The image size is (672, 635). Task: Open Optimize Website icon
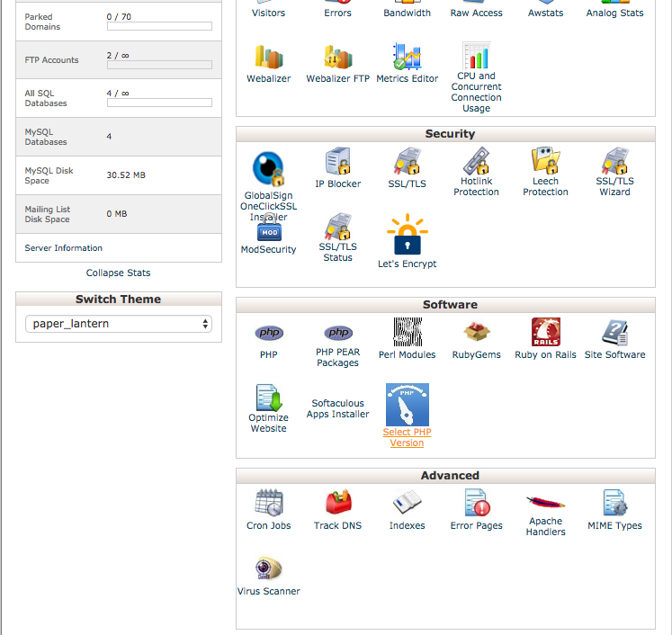coord(269,398)
